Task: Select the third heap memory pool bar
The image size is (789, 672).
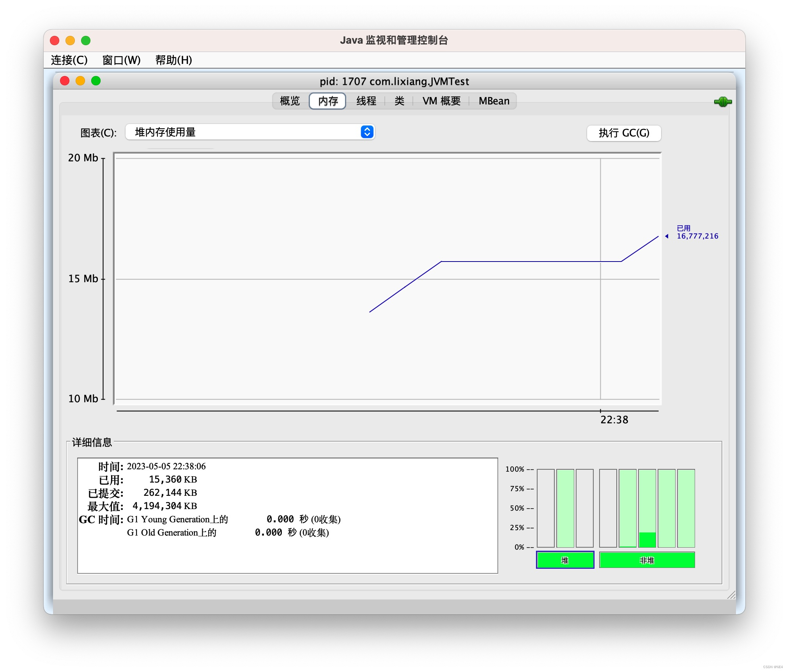Action: click(584, 508)
